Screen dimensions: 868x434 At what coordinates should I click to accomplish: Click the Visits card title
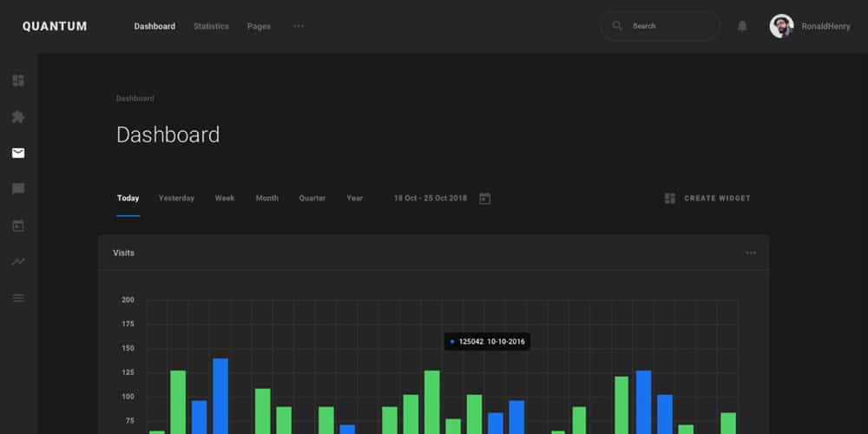tap(123, 253)
